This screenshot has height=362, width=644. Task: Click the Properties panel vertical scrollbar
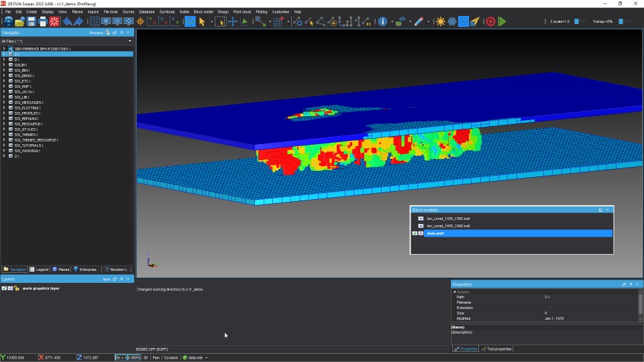click(x=640, y=305)
